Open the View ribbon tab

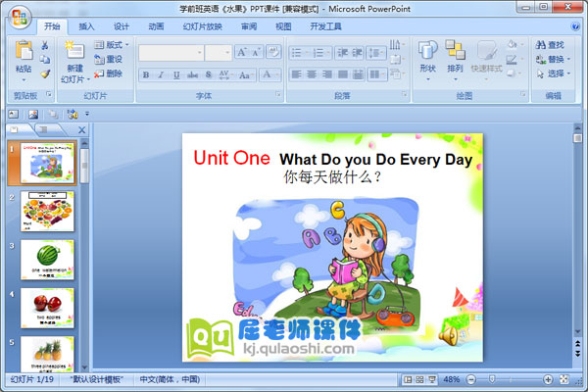click(283, 26)
